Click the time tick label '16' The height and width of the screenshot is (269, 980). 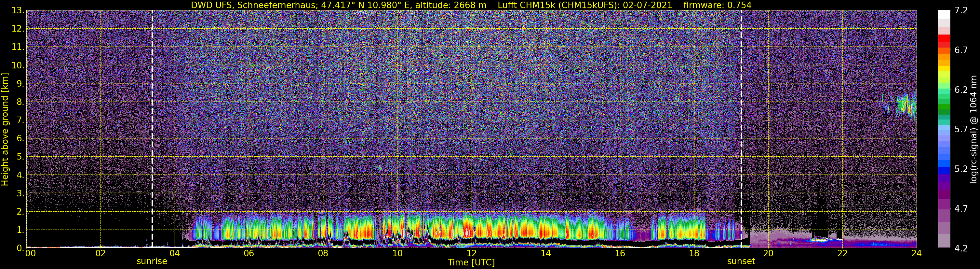point(620,254)
